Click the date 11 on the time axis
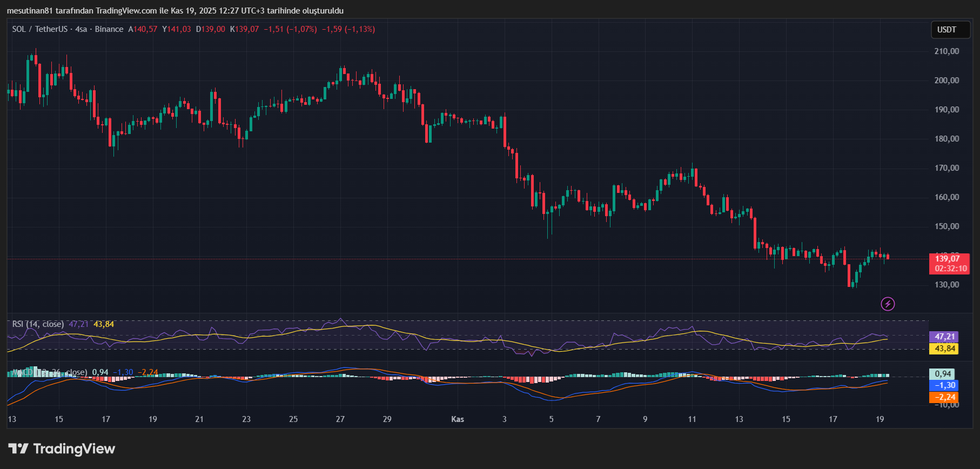980x469 pixels. 692,419
